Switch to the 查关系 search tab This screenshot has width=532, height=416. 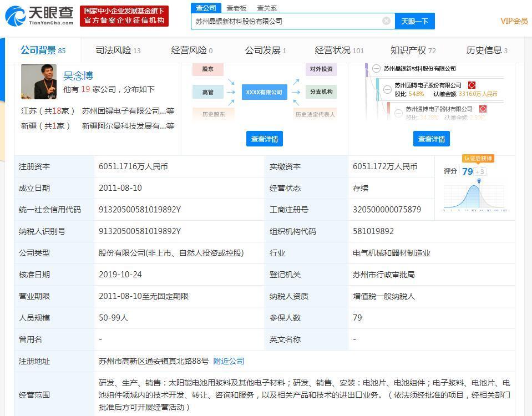coord(267,8)
